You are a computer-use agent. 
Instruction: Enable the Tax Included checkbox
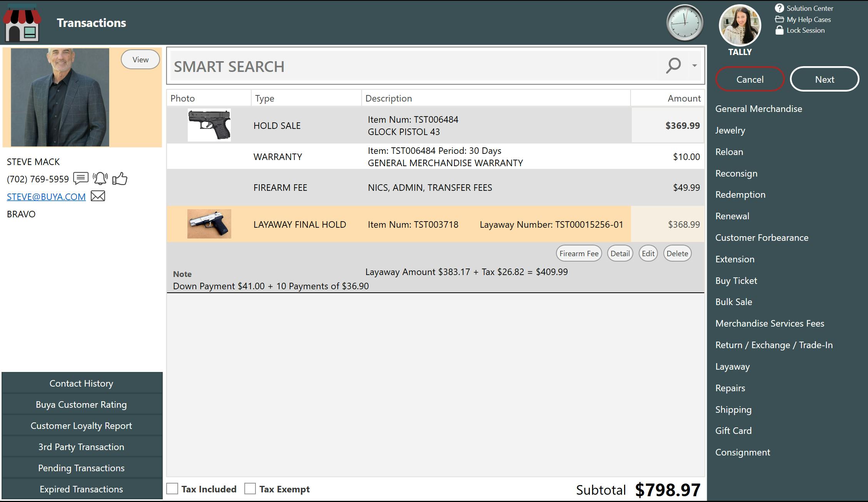(x=172, y=489)
